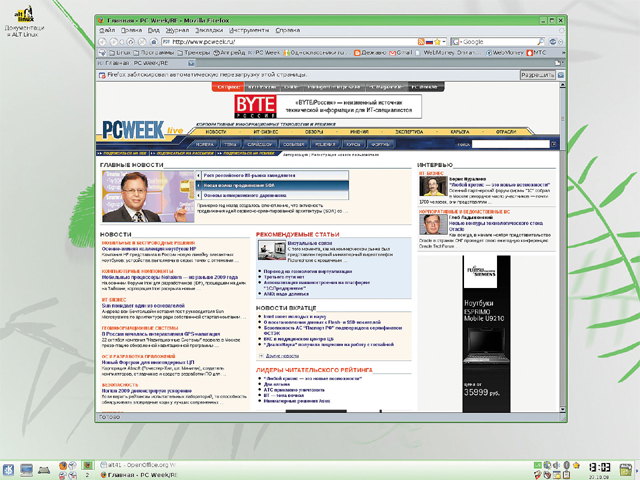Open the Fujitsu Siemens ESPRIMO notebook ad
Image resolution: width=640 pixels, height=480 pixels.
point(487,334)
